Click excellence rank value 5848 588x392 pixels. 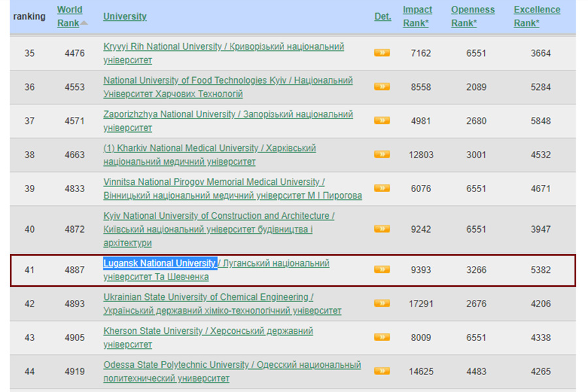pos(540,121)
